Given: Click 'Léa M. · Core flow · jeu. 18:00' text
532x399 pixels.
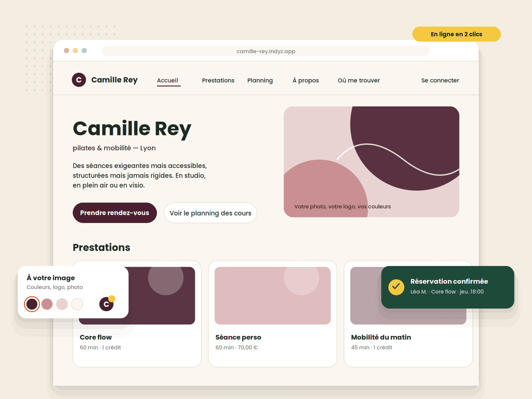Looking at the screenshot, I should 447,292.
